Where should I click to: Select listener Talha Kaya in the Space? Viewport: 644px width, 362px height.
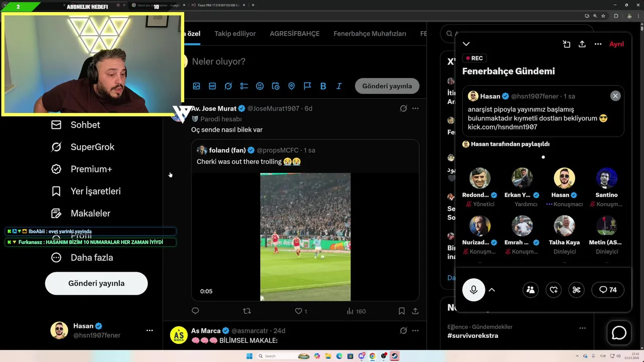pos(565,235)
